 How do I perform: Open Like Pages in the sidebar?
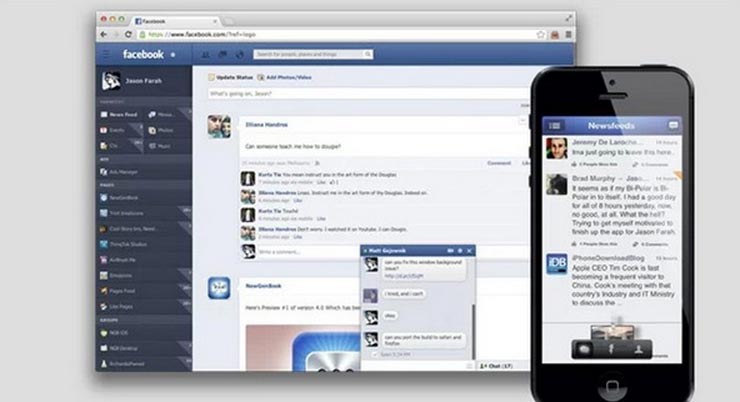tap(117, 307)
